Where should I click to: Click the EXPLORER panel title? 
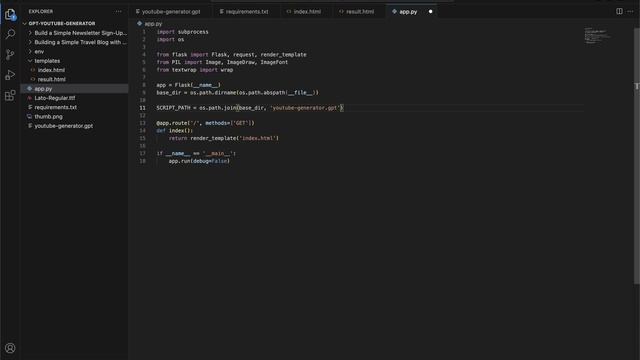[x=41, y=11]
